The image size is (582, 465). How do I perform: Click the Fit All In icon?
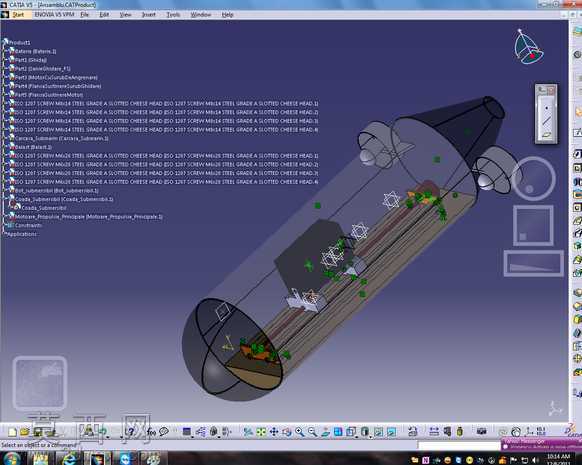tap(261, 432)
